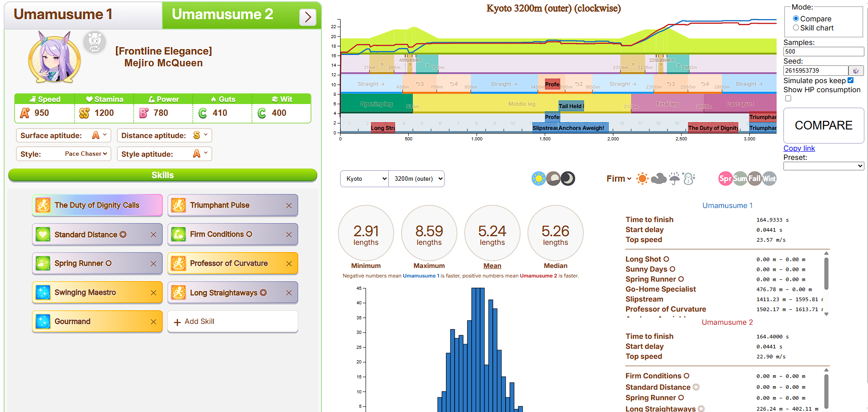This screenshot has height=412, width=868.
Task: Select the Fall season icon
Action: [x=754, y=179]
